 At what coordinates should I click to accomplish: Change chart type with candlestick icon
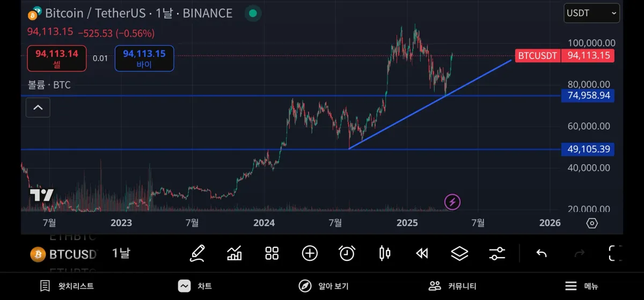(x=385, y=253)
